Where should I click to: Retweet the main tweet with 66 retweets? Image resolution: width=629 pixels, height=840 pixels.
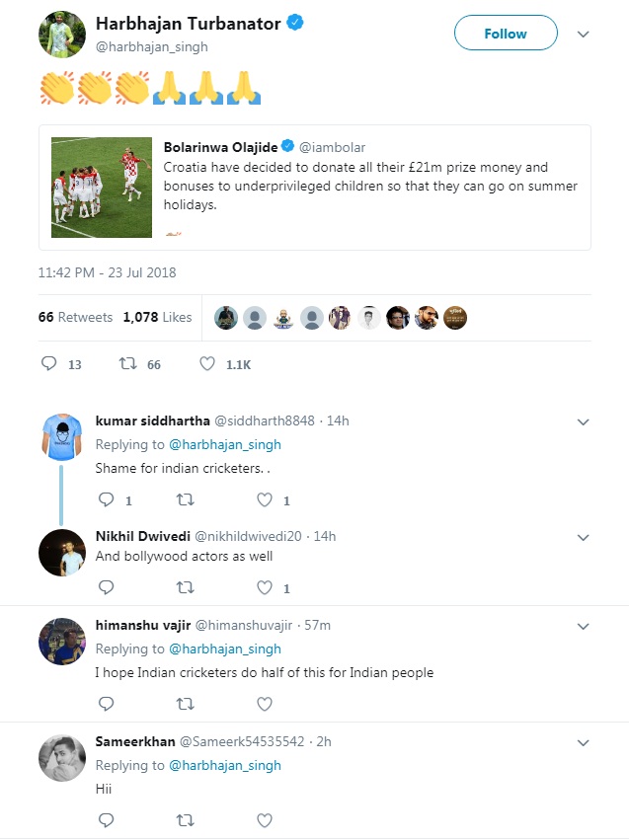point(127,364)
